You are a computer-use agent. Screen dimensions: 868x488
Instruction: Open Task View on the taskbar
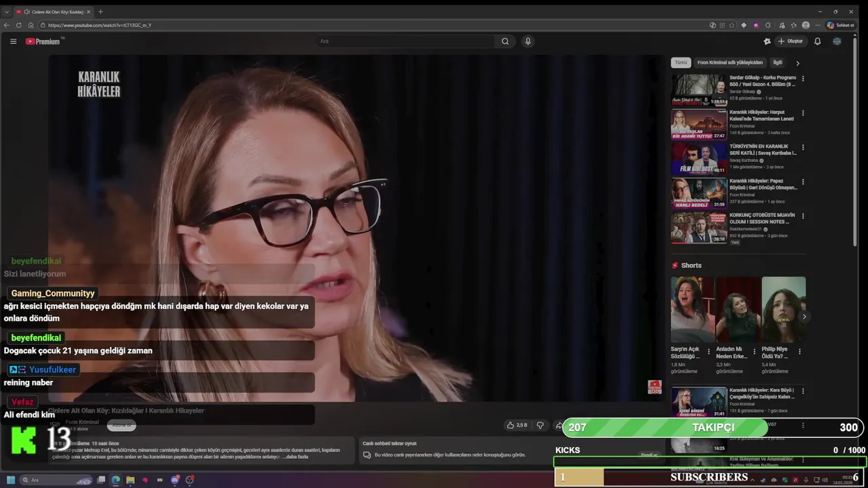point(101,480)
